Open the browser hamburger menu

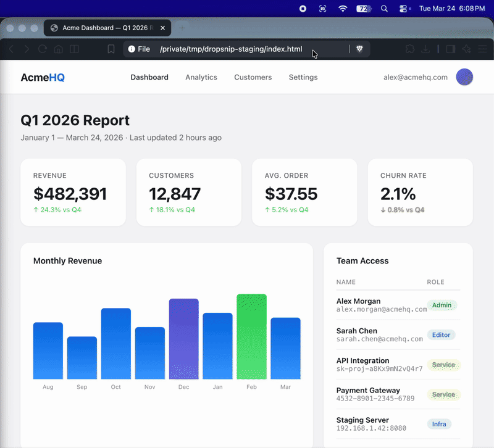[x=483, y=49]
